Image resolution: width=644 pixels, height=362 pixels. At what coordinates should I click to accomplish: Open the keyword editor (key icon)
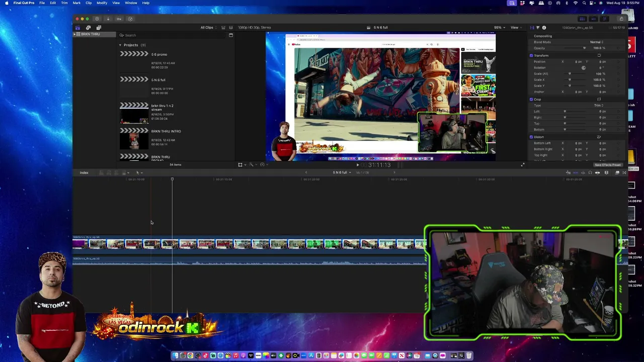(119, 19)
